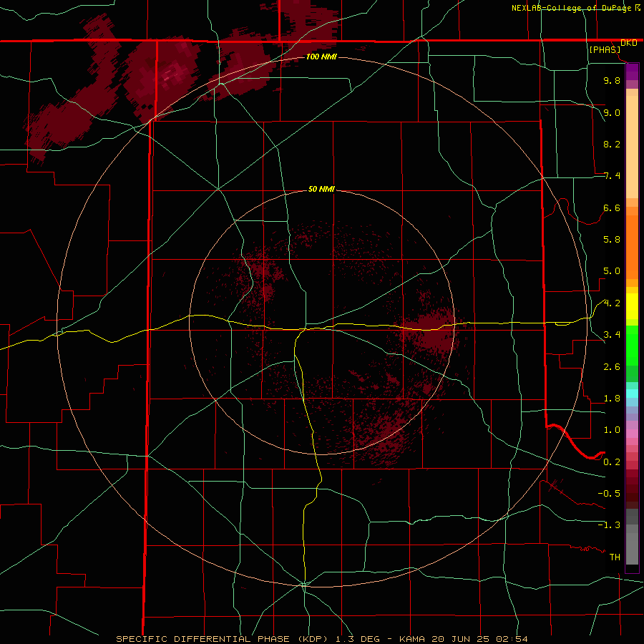Click the 2.6 value on color scale
The height and width of the screenshot is (644, 644).
coord(612,367)
